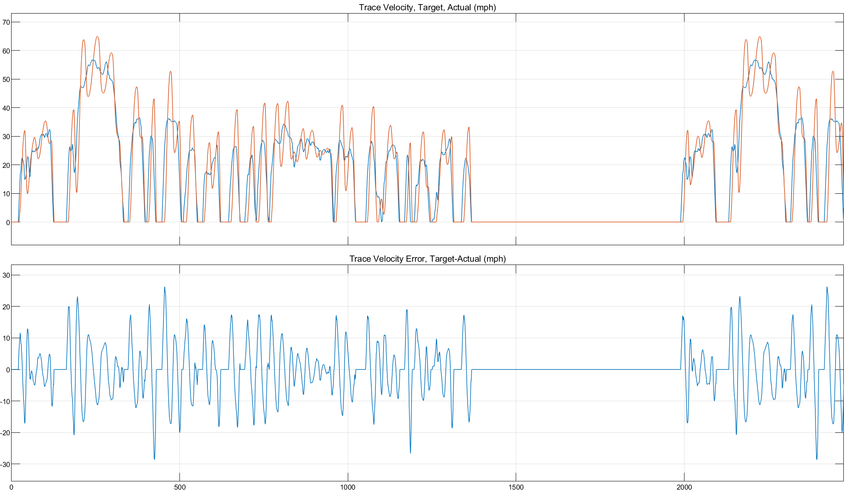
Task: Click the 0 x-axis tick label at bottom
Action: 11,488
